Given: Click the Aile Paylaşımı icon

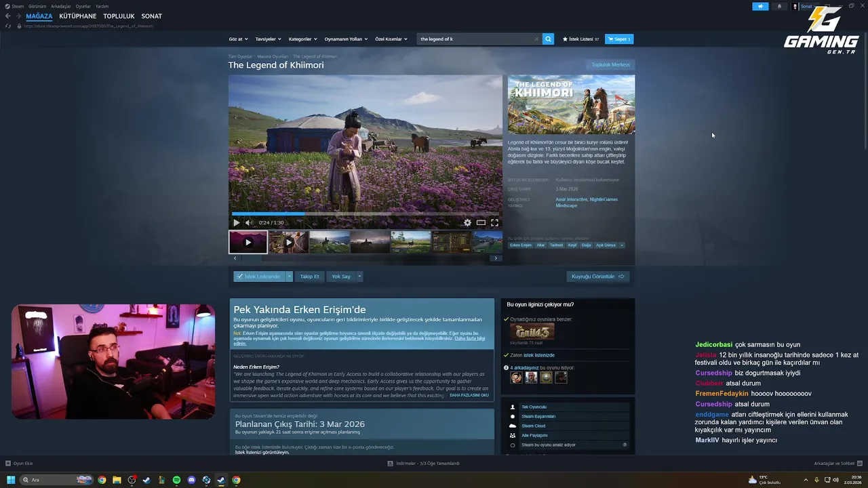Looking at the screenshot, I should click(513, 435).
